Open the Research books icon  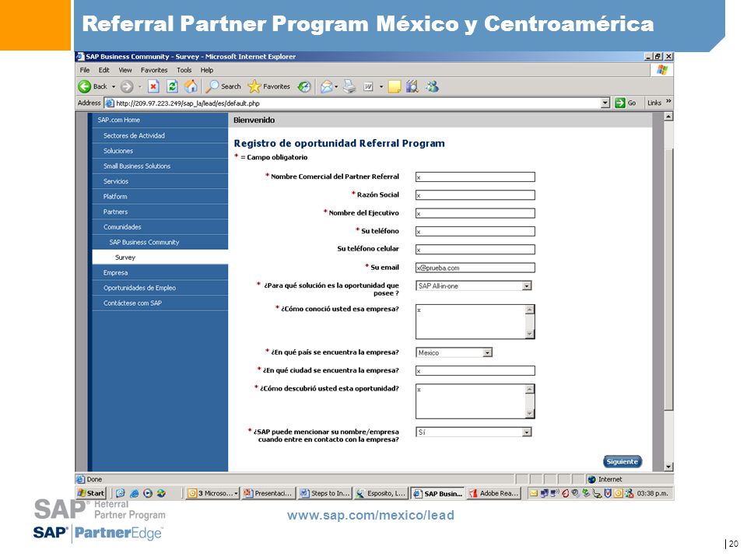[412, 86]
